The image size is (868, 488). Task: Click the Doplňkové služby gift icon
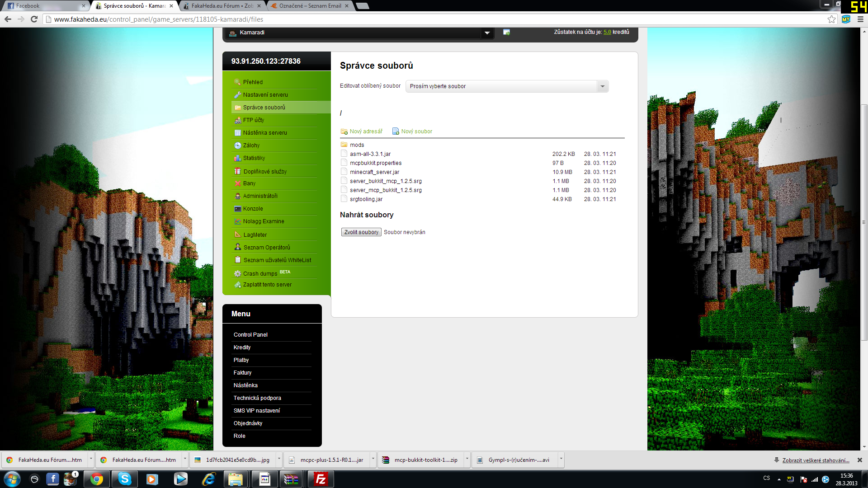[x=237, y=171]
